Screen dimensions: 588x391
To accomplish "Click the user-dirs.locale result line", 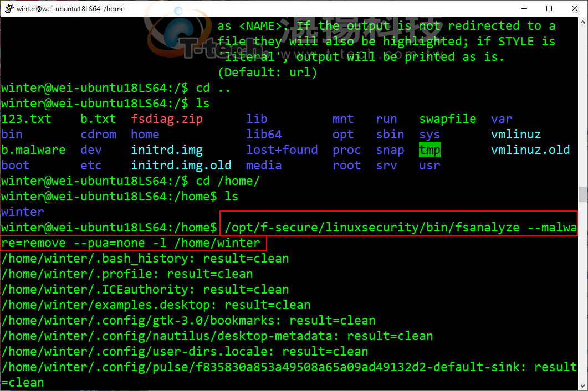I will (185, 352).
